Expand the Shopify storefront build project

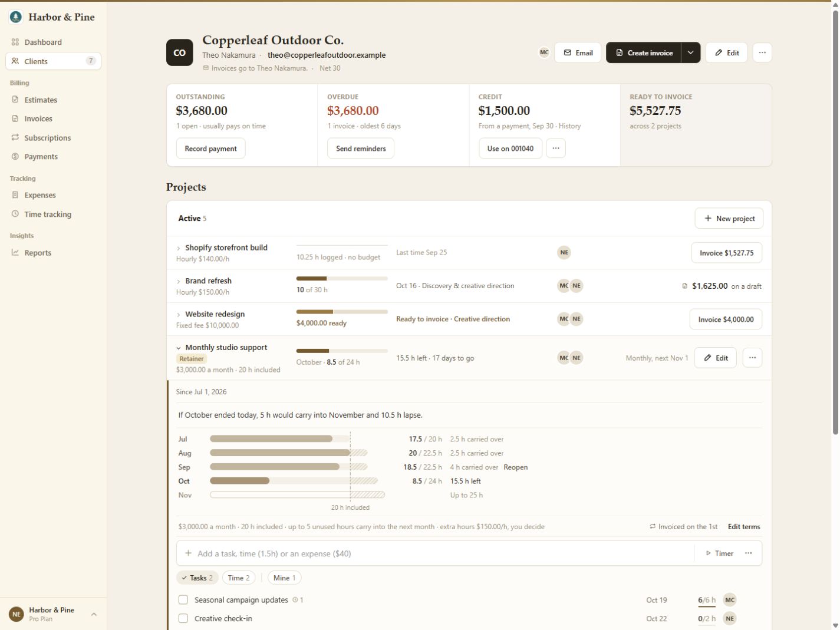tap(179, 248)
